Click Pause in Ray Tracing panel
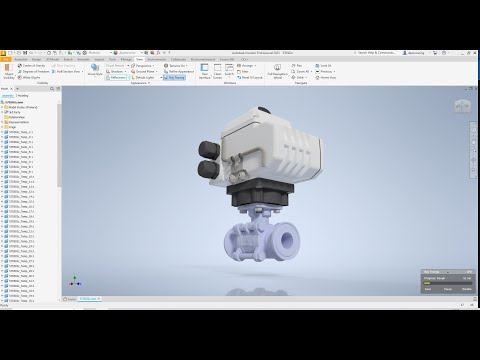Screen dimensions: 480x360 pyautogui.click(x=448, y=289)
